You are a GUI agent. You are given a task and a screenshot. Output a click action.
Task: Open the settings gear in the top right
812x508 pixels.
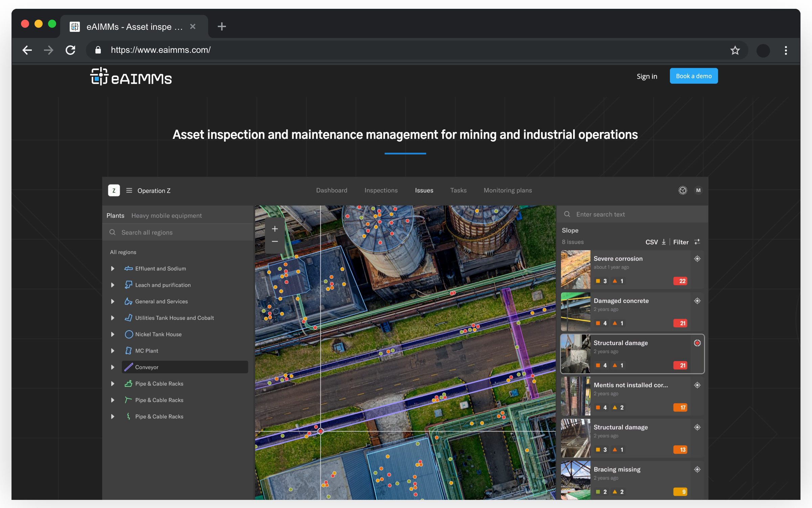tap(683, 190)
